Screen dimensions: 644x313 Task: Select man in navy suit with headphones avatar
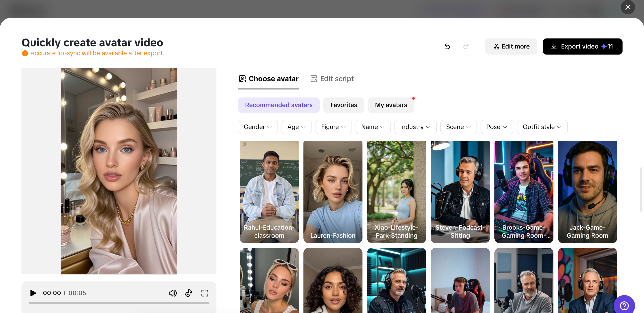point(587,280)
